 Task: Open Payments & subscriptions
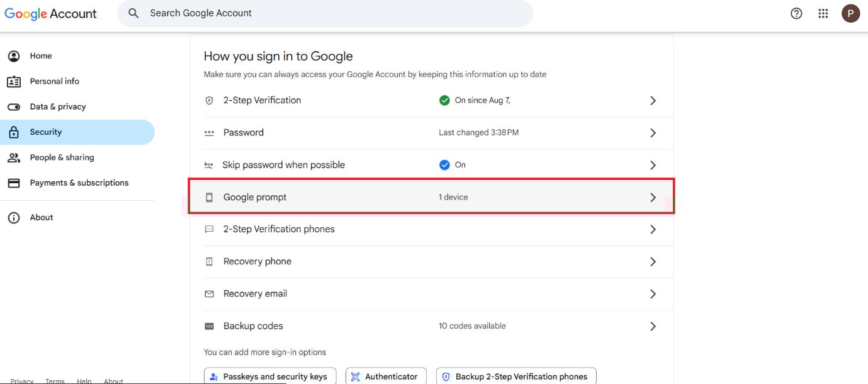(77, 183)
